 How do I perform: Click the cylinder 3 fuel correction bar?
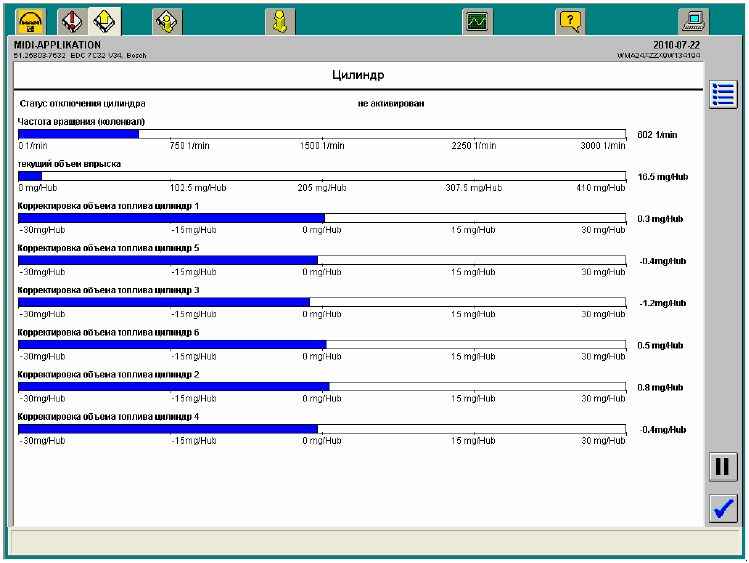(322, 301)
